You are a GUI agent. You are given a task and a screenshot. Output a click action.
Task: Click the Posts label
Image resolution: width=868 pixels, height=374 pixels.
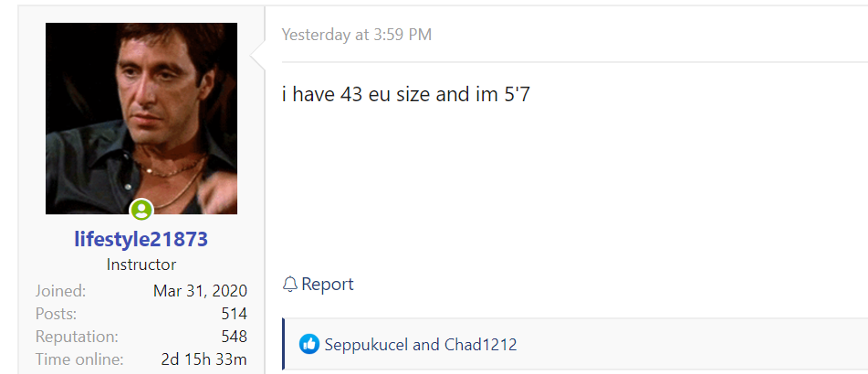click(56, 313)
